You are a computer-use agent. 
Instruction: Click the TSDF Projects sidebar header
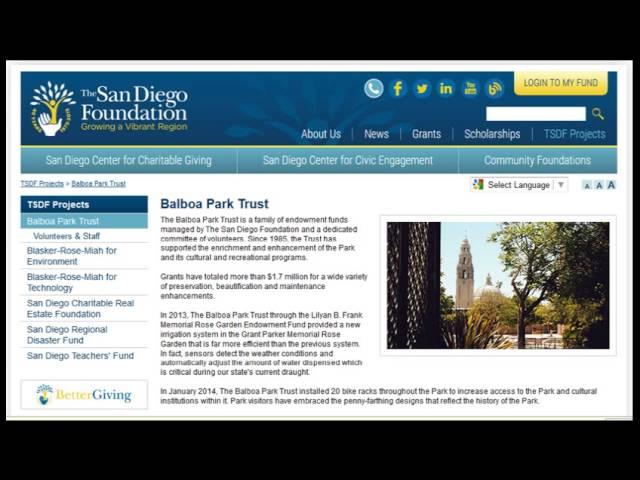(84, 204)
